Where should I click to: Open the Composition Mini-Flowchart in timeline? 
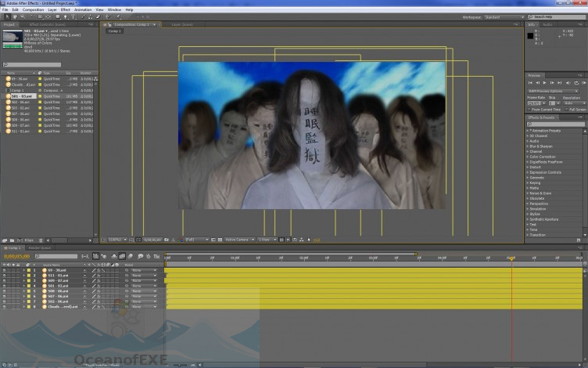(x=85, y=257)
